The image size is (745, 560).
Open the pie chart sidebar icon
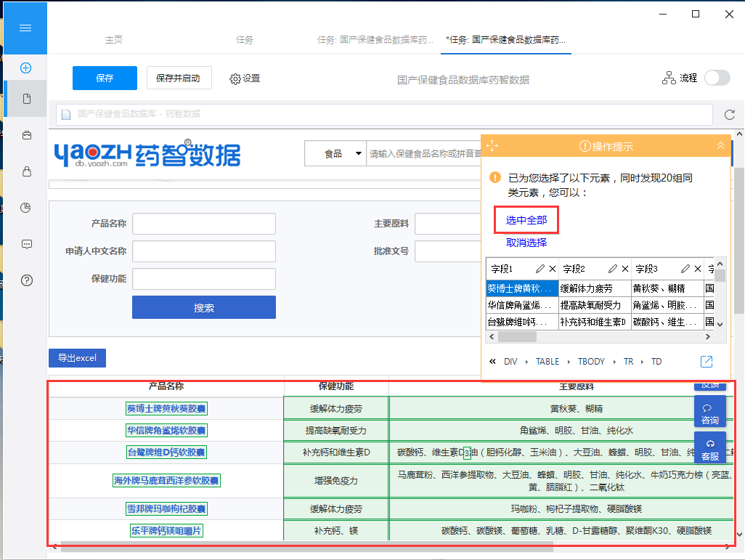pos(26,208)
